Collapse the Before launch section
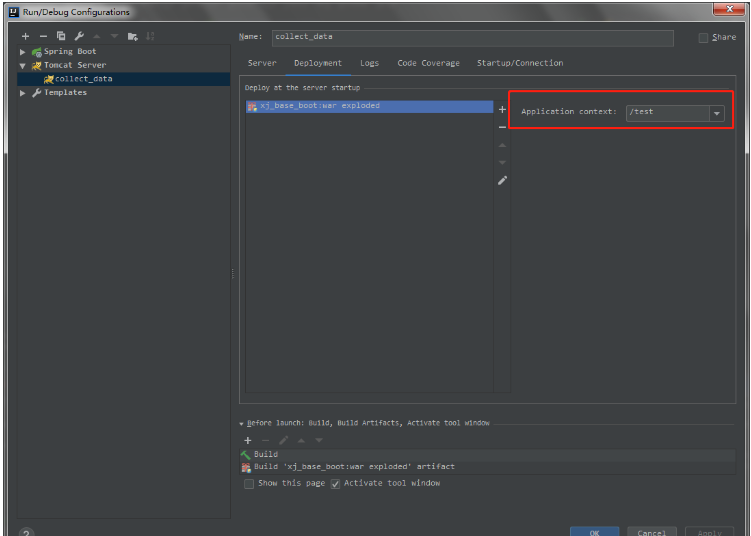751x536 pixels. 241,424
